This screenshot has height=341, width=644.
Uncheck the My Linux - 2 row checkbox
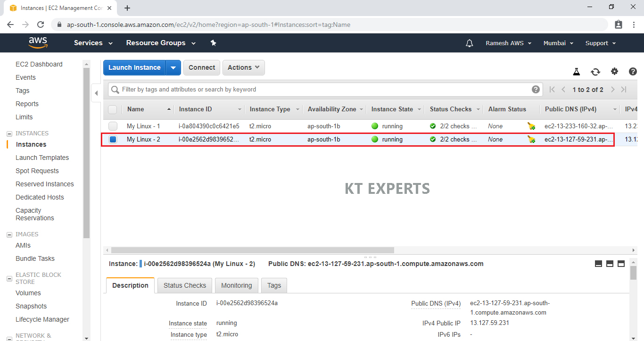(x=113, y=139)
